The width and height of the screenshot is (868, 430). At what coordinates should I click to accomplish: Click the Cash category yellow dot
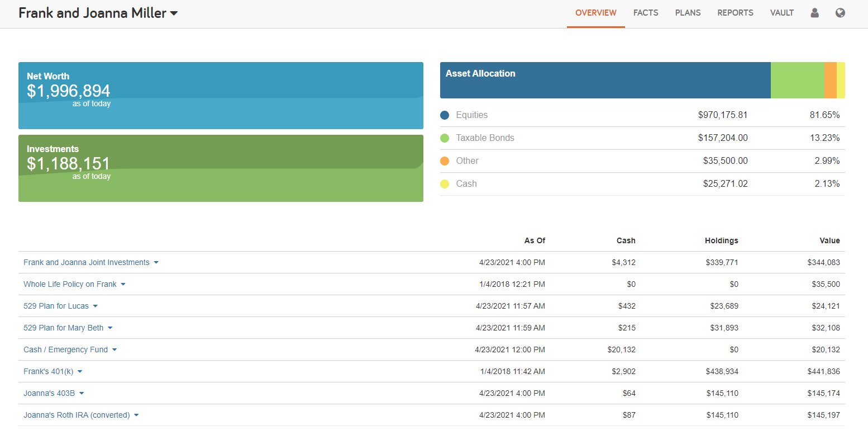coord(445,183)
